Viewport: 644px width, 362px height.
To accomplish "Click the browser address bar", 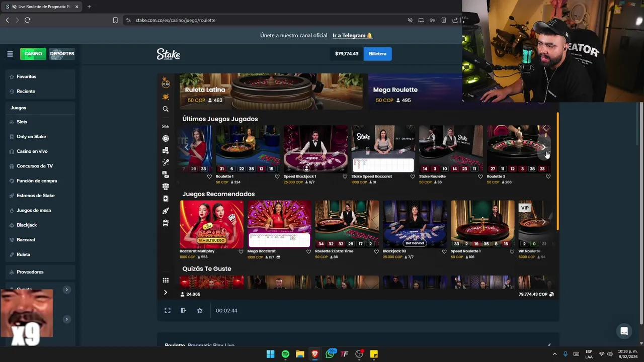I will point(267,20).
